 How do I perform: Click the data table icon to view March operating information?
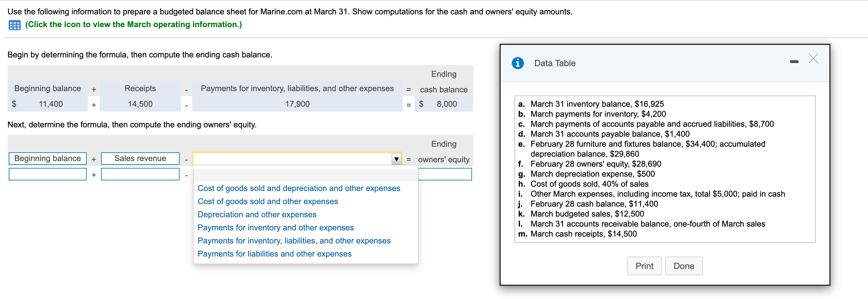click(x=14, y=24)
